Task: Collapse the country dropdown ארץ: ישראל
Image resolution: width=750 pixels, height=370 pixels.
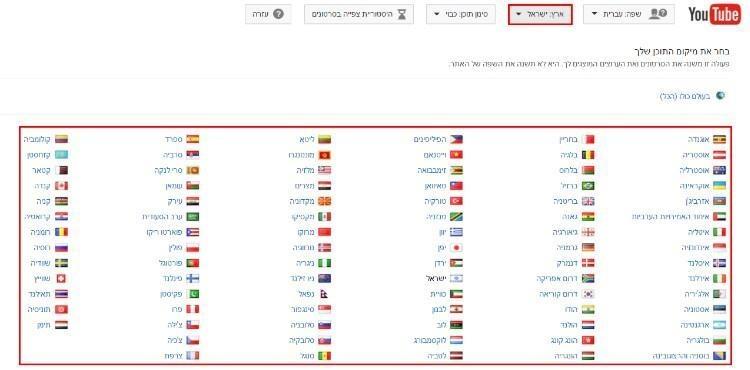Action: (x=540, y=15)
